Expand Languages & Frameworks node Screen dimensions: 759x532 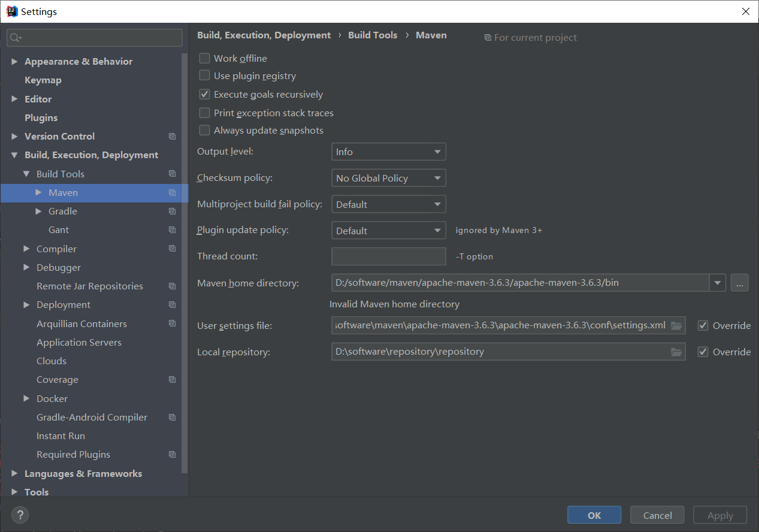pos(15,473)
